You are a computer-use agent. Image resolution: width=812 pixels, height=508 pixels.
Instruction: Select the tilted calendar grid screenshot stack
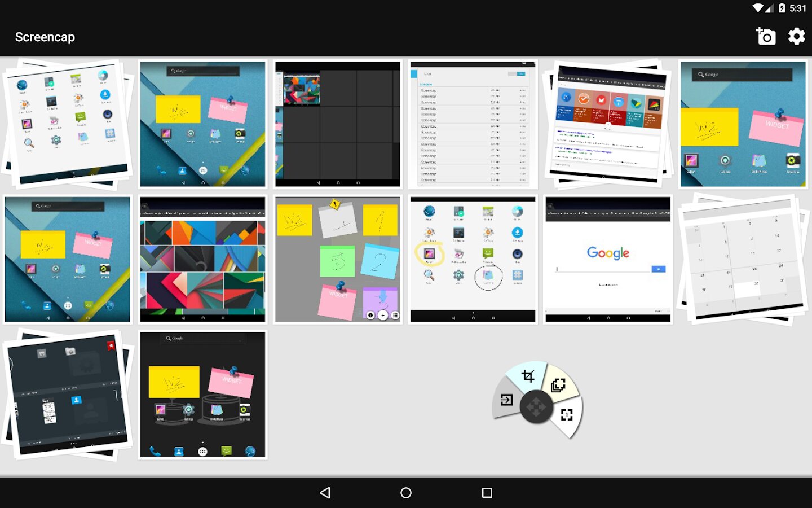743,260
